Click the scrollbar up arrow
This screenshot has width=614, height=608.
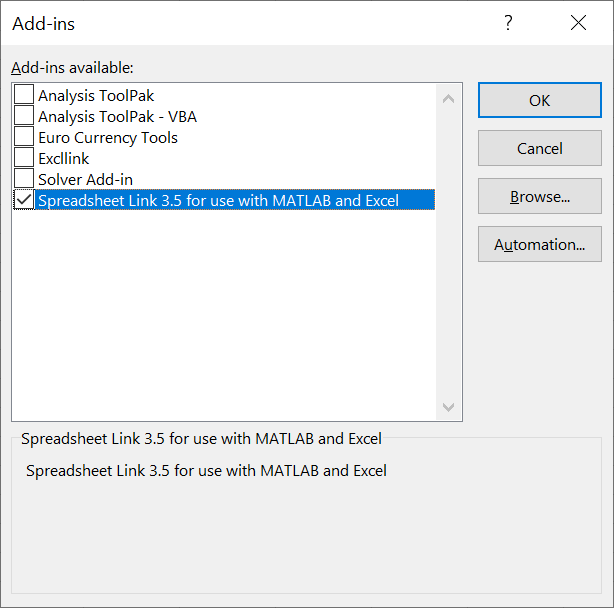point(448,98)
